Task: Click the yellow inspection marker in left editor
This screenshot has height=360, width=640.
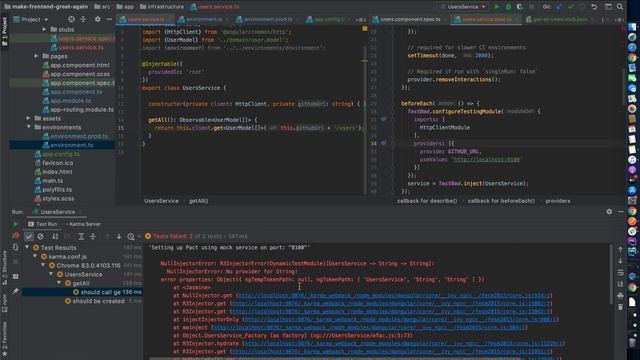Action: 364,29
